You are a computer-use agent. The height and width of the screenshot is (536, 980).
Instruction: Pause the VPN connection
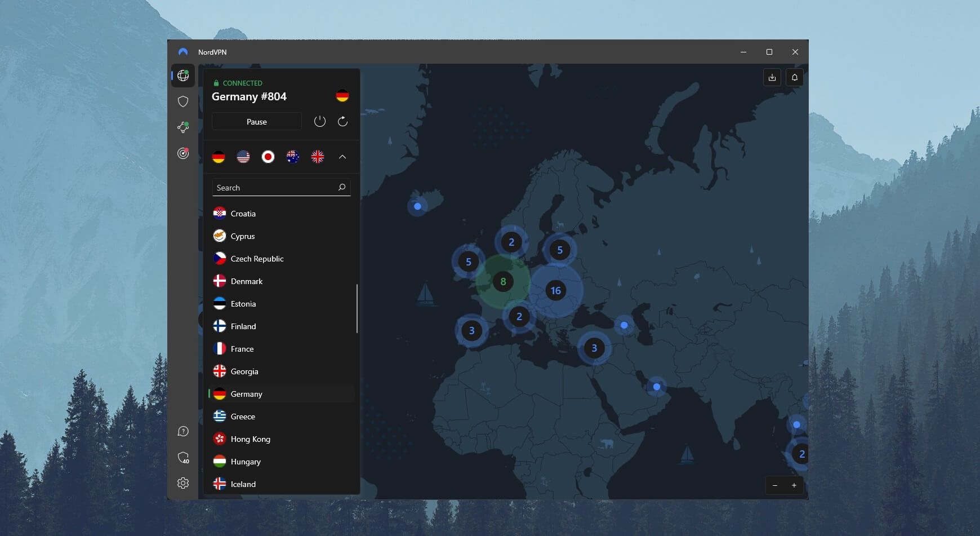click(x=257, y=122)
